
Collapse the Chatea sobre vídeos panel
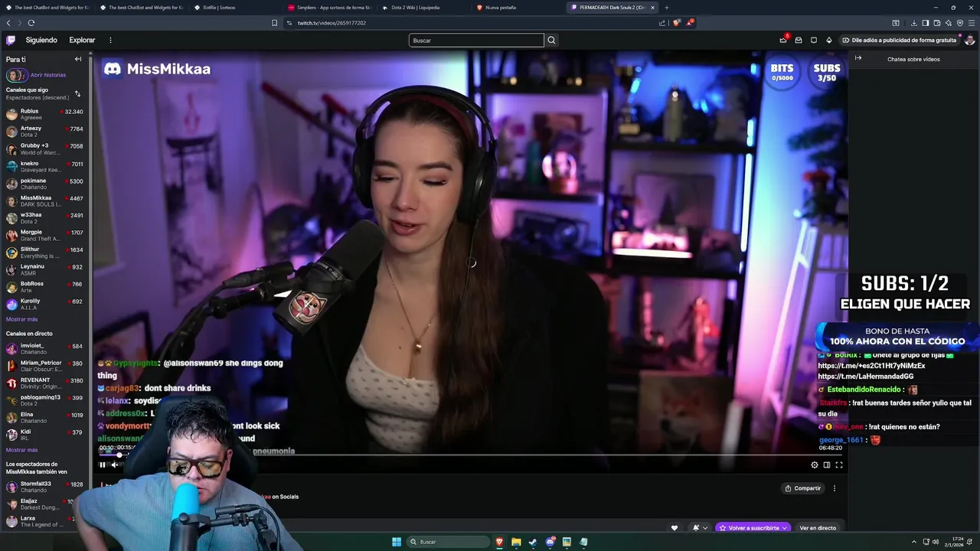pyautogui.click(x=858, y=58)
